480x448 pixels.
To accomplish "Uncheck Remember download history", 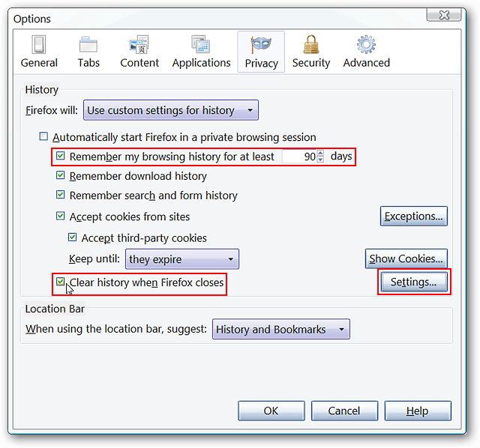I will [x=61, y=176].
